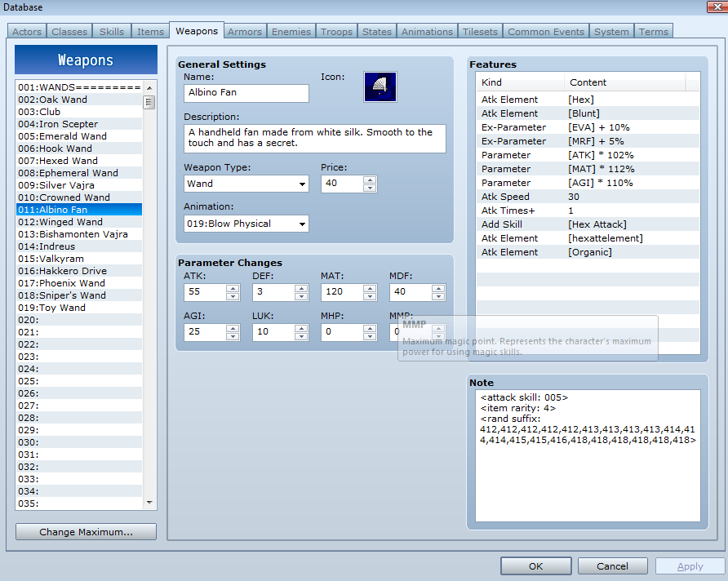Click the Apply button

[x=690, y=566]
